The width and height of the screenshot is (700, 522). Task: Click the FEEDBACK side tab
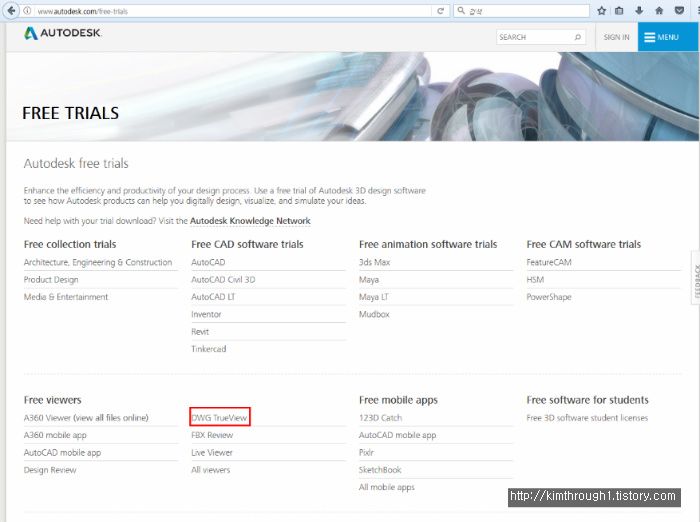tap(696, 278)
